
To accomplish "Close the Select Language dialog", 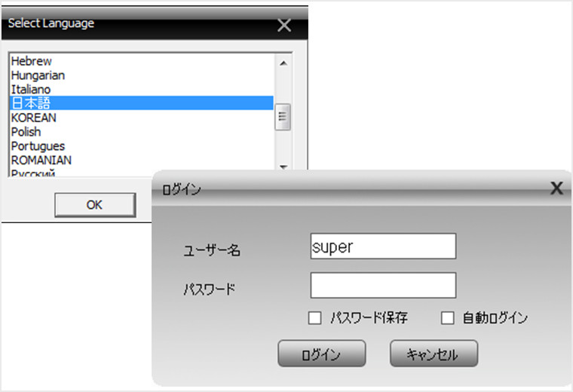I will click(x=284, y=25).
